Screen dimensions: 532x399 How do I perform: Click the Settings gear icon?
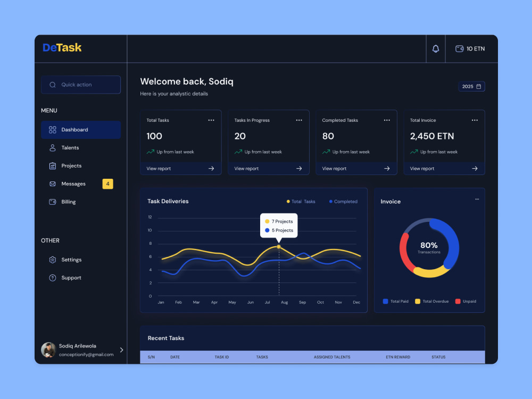(53, 260)
